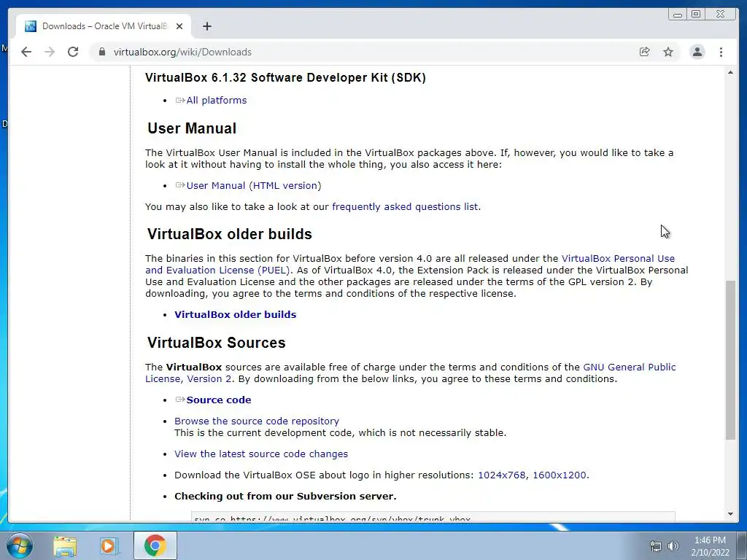The width and height of the screenshot is (747, 560).
Task: Open Browse the source code repository link
Action: [257, 421]
